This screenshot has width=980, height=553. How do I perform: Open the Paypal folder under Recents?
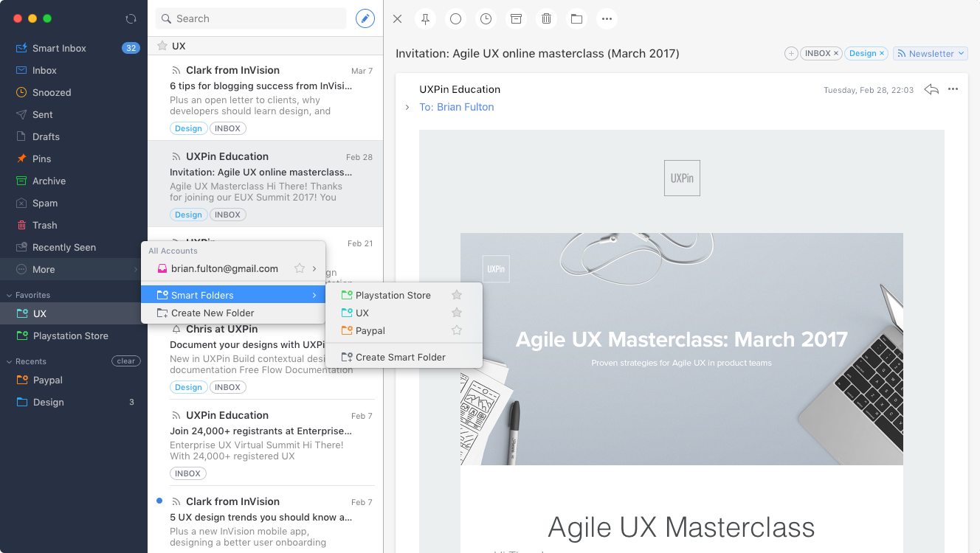[x=74, y=380]
